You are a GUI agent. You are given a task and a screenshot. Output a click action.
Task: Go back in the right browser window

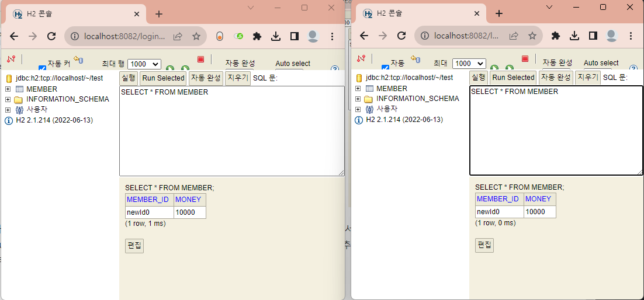pos(364,36)
